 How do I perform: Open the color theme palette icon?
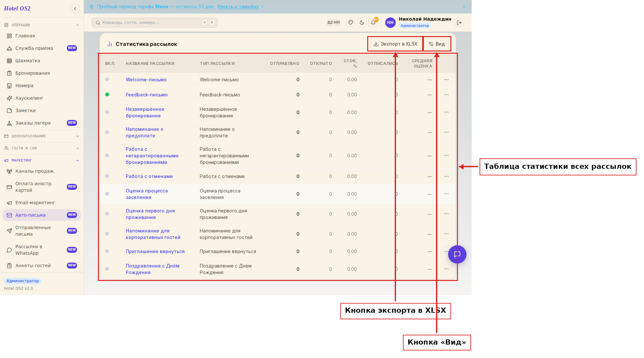[x=351, y=23]
